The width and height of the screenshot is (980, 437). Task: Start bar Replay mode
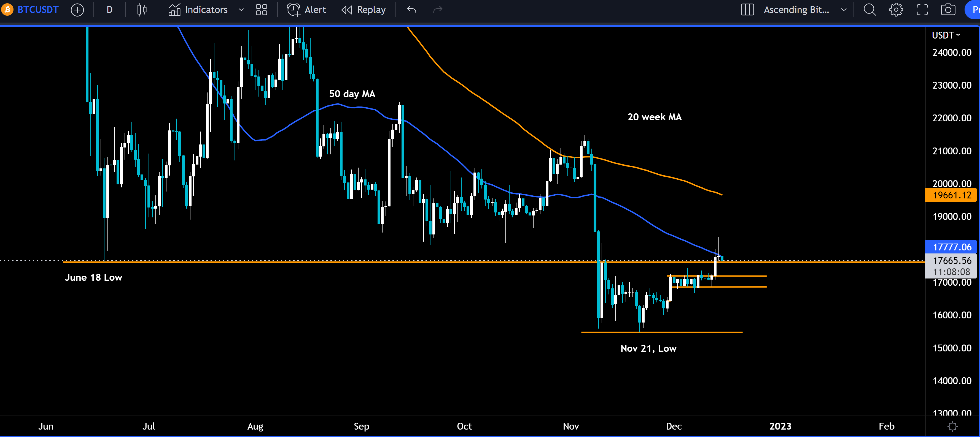click(x=363, y=10)
